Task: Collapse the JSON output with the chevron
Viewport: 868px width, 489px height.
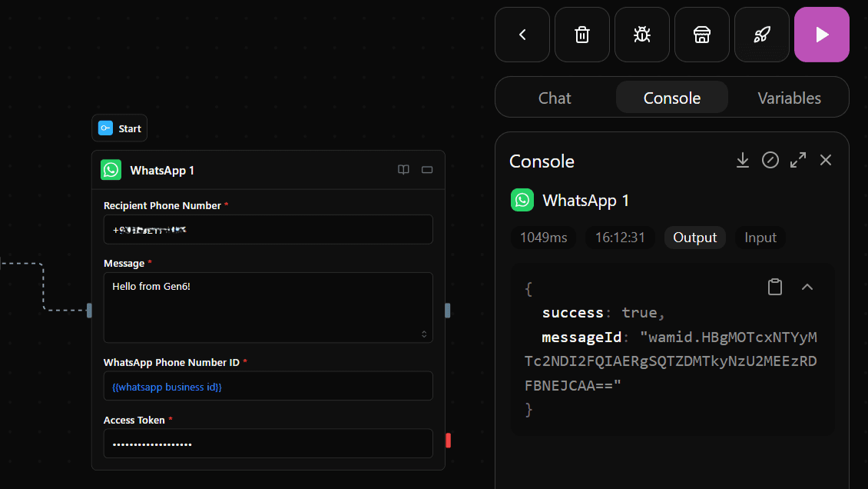Action: (807, 286)
